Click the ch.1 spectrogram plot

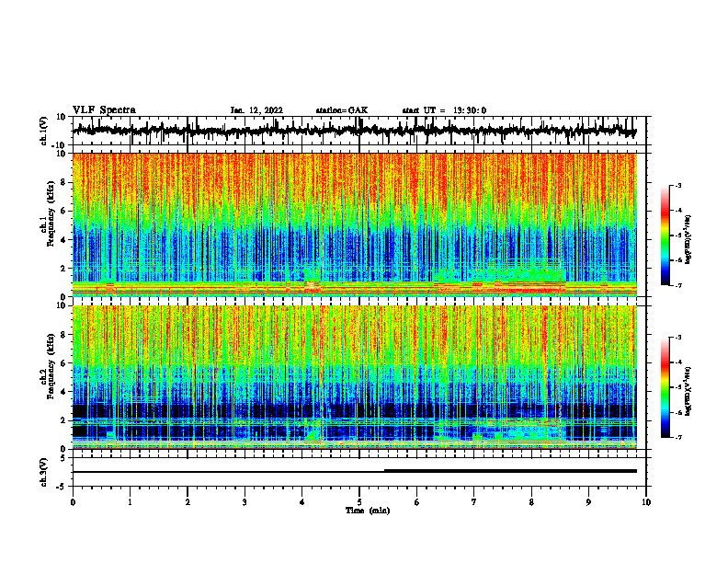click(x=355, y=224)
